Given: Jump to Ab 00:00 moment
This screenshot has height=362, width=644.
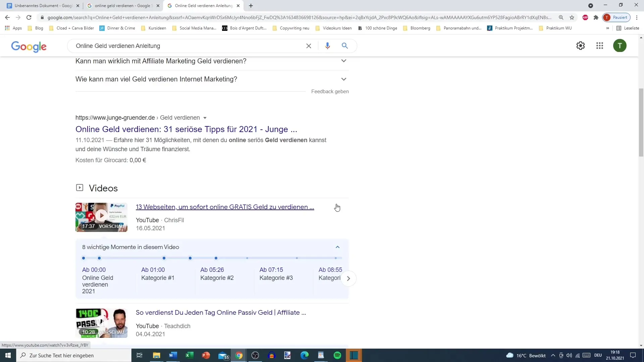Looking at the screenshot, I should (94, 270).
